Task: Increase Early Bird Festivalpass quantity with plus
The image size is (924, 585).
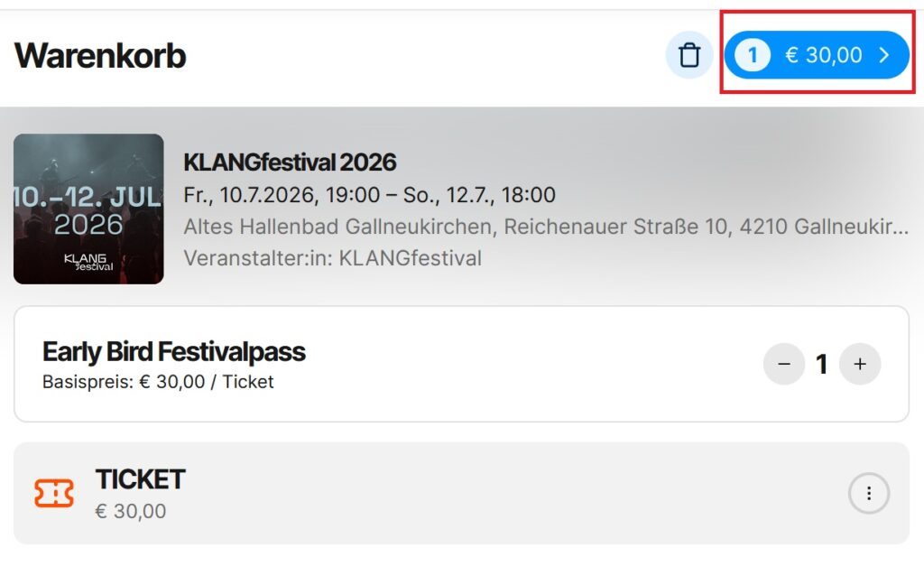Action: pos(860,364)
